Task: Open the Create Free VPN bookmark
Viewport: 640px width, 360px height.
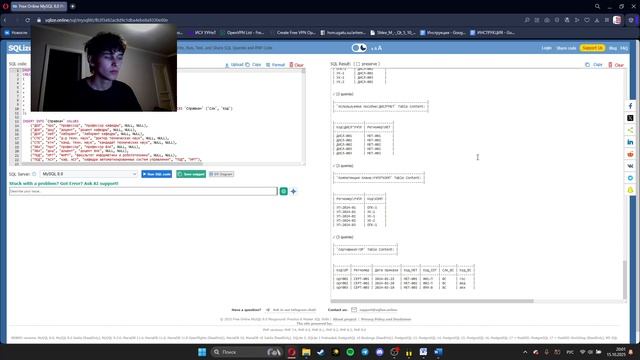Action: point(293,33)
